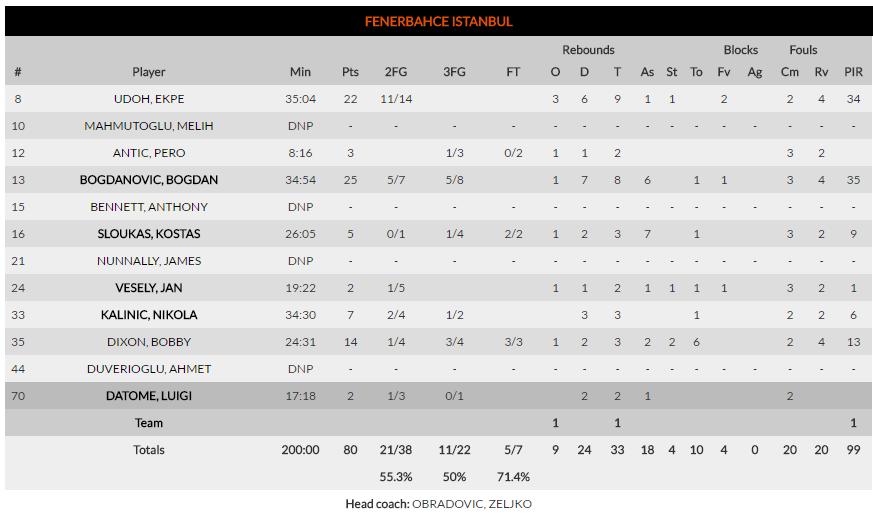Viewport: 873px width, 522px height.
Task: Click the 3FG column header
Action: pyautogui.click(x=454, y=72)
